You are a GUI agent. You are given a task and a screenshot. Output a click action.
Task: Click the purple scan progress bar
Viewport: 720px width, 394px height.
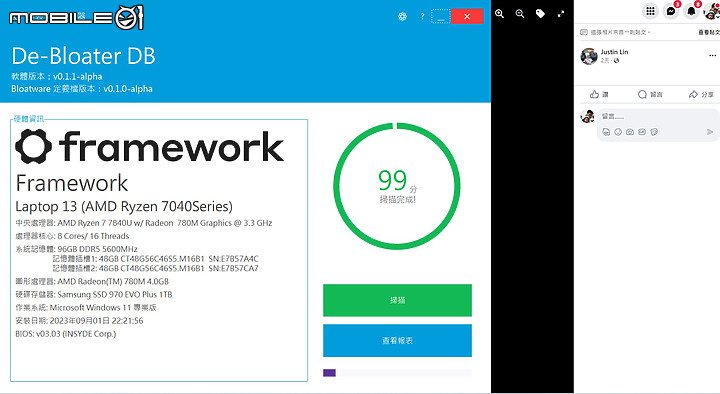point(329,372)
